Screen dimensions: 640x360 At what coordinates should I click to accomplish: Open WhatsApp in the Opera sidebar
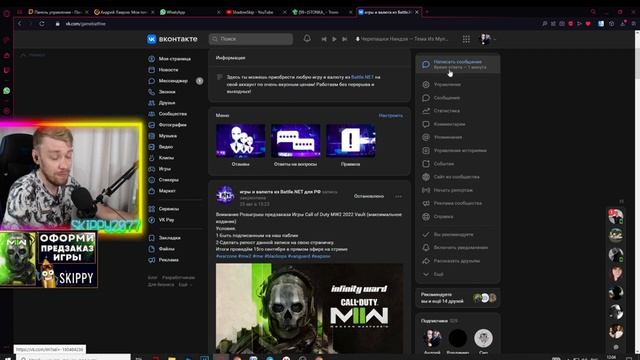pyautogui.click(x=7, y=91)
